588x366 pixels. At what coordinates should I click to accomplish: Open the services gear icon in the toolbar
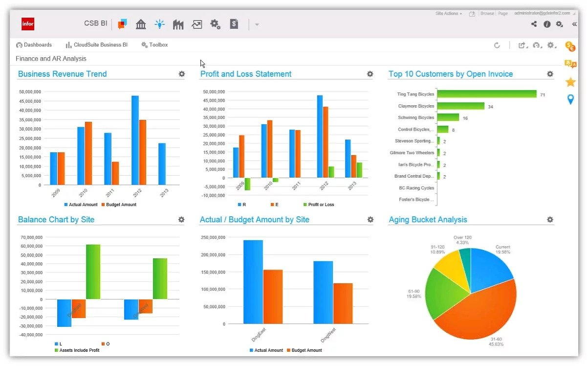(215, 24)
